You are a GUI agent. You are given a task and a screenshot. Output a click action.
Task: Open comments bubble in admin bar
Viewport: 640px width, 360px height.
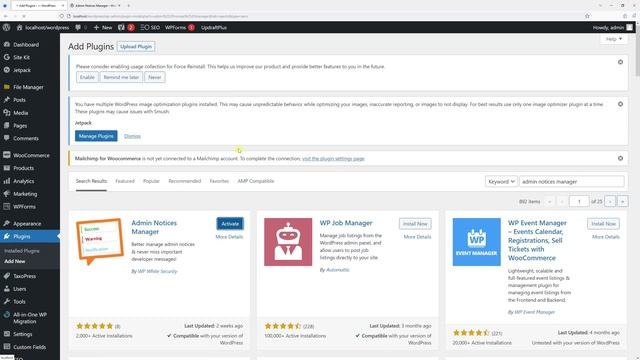click(x=80, y=27)
